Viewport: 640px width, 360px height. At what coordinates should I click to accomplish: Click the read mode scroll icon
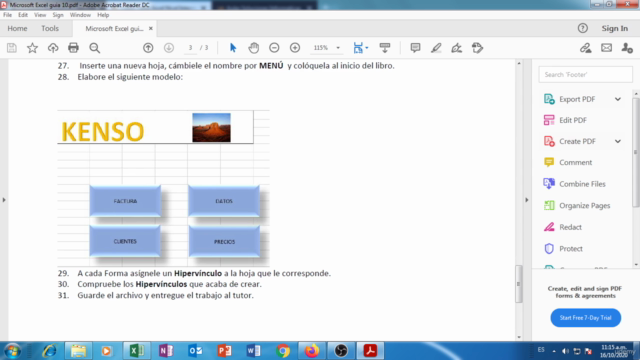385,48
